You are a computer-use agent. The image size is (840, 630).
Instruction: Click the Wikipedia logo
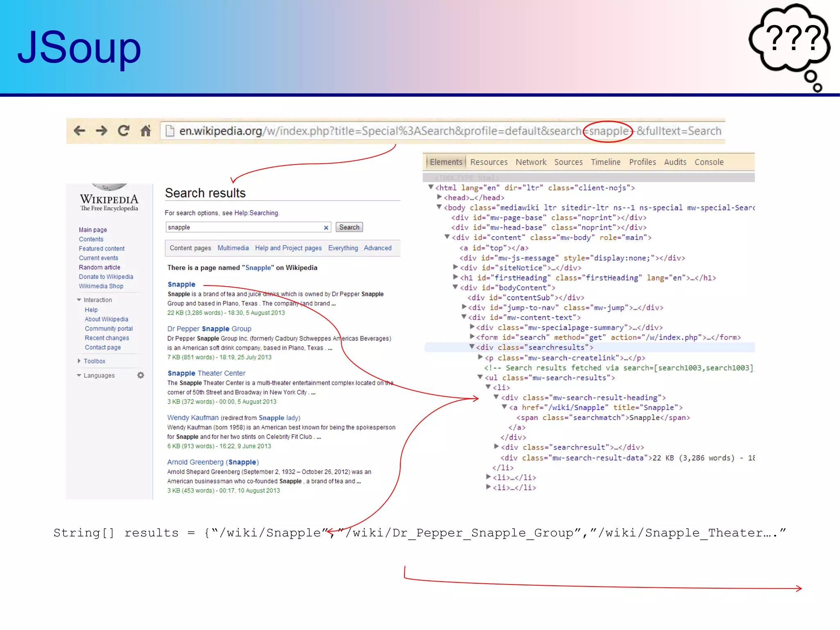[109, 198]
